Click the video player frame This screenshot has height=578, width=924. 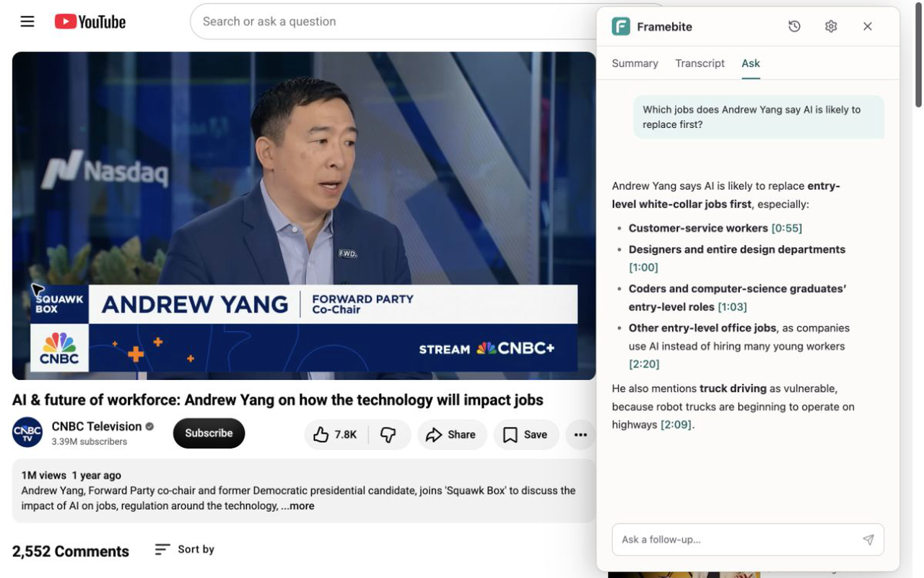[304, 215]
